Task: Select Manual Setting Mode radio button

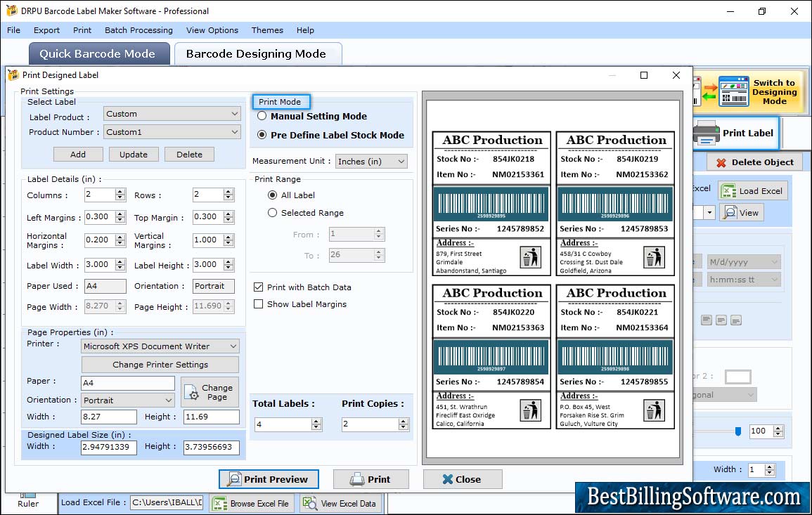Action: point(262,116)
